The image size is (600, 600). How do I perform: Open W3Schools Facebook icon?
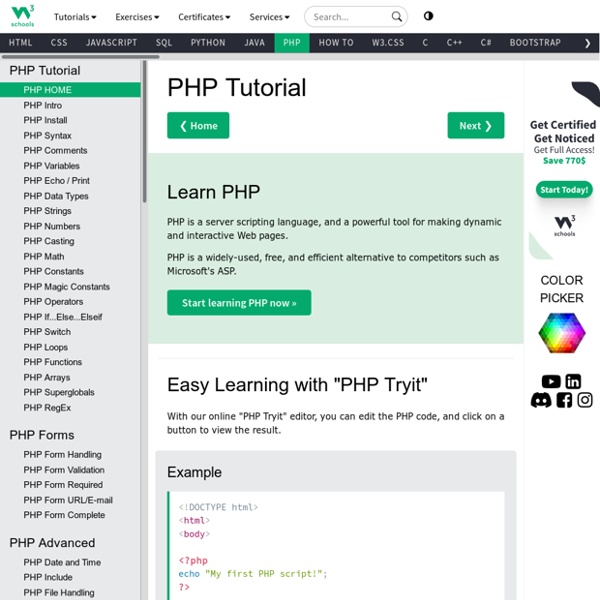[564, 400]
